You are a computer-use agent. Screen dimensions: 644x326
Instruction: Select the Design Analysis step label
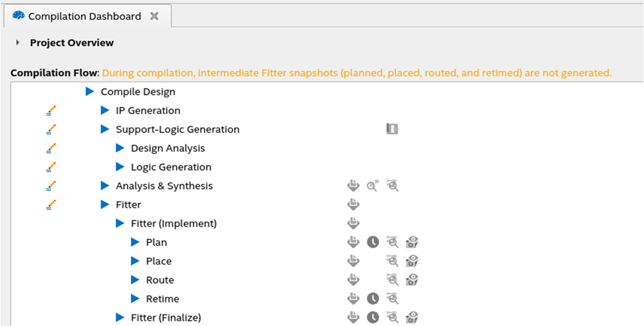(168, 149)
